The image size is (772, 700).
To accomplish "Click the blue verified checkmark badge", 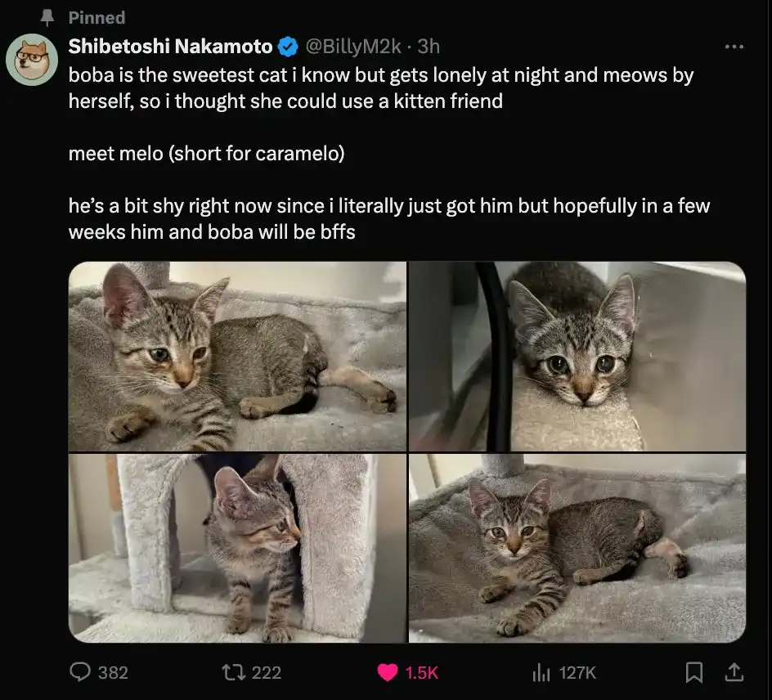I will [288, 47].
